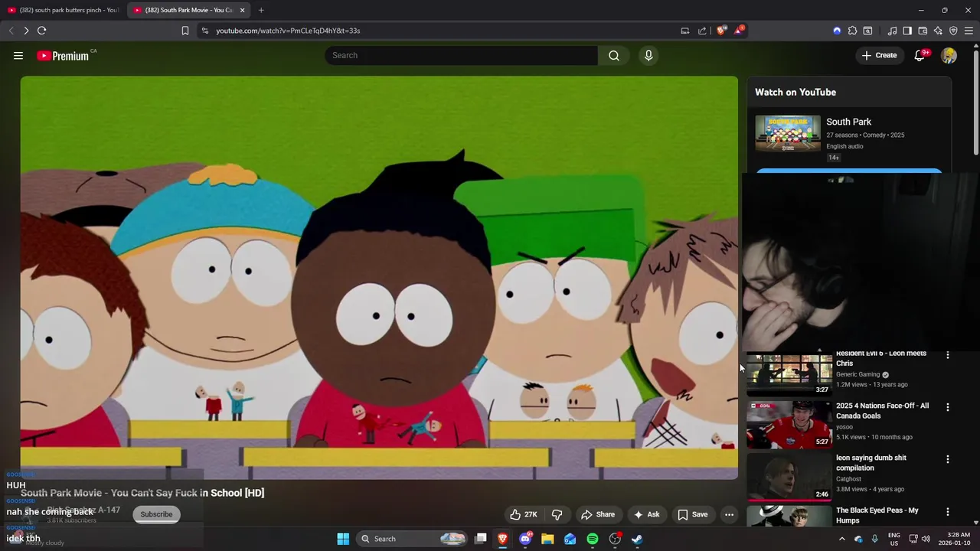The image size is (980, 551).
Task: Like the video with 27K thumbs up
Action: (524, 514)
